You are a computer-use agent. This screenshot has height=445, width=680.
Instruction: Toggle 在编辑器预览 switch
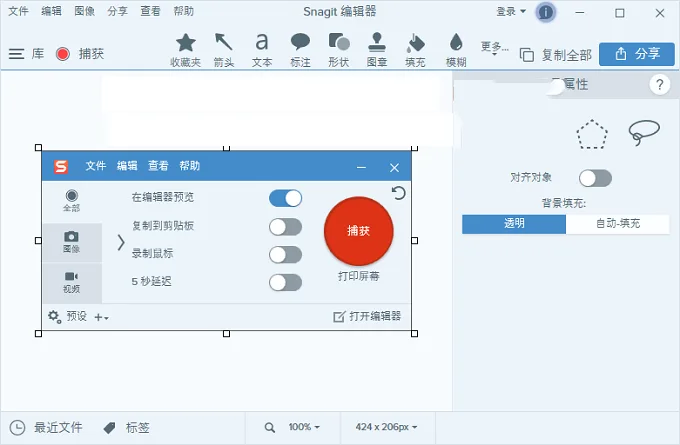click(x=285, y=198)
